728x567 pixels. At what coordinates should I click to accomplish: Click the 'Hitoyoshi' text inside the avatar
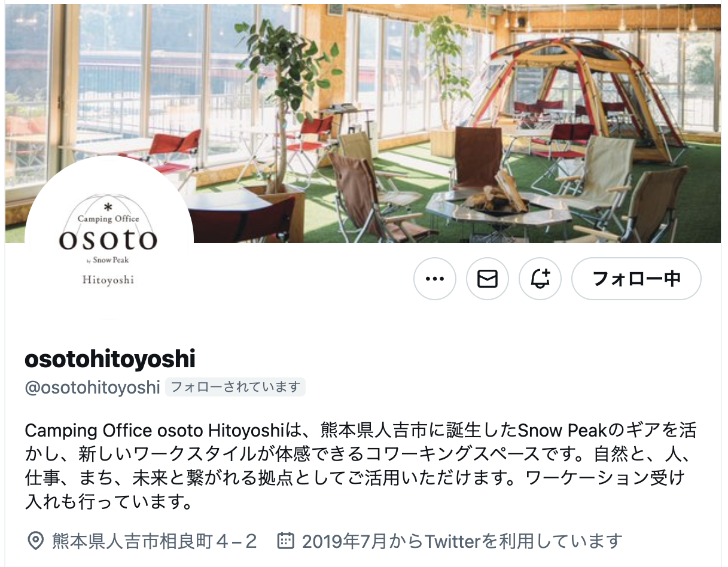pos(108,280)
